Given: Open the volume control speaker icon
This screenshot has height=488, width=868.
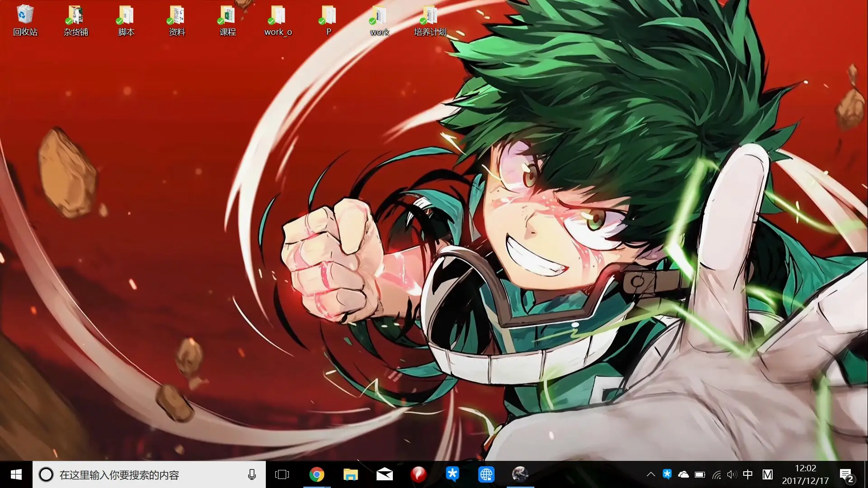Looking at the screenshot, I should pos(732,474).
